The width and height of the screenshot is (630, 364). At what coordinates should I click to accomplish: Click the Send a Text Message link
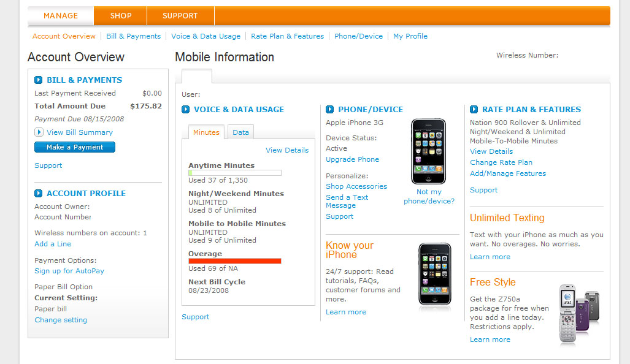pos(347,202)
